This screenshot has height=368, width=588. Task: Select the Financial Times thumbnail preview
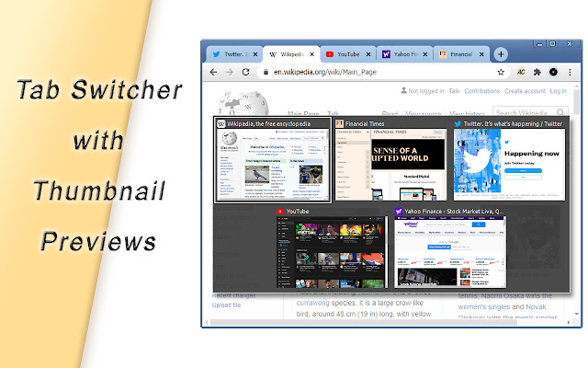(390, 160)
